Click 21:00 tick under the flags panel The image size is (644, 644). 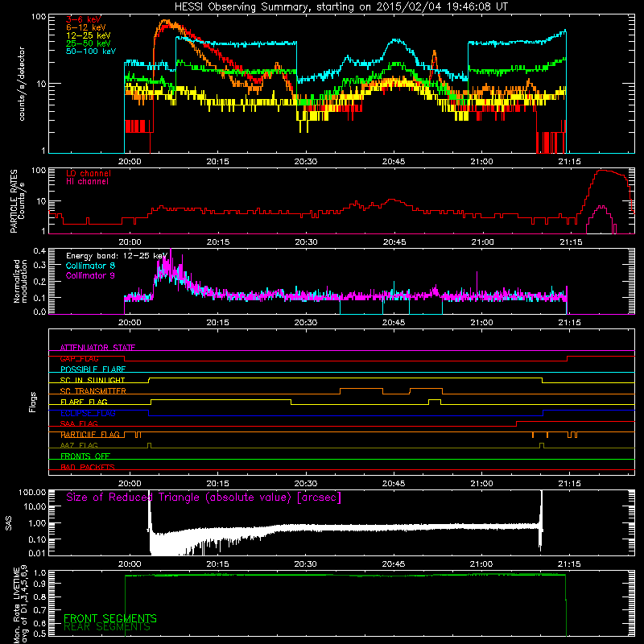(481, 484)
